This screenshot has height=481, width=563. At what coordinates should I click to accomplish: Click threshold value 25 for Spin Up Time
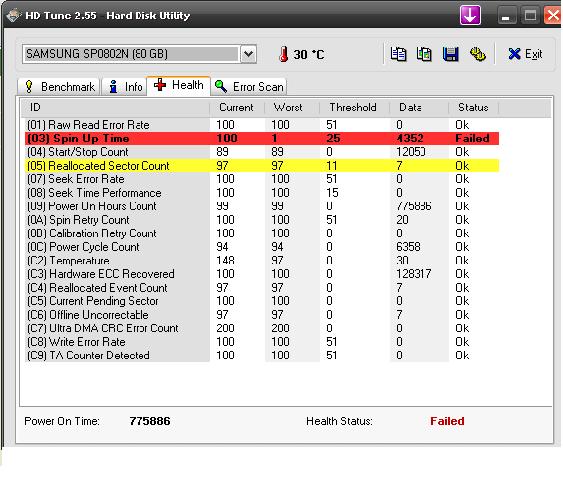pos(333,139)
